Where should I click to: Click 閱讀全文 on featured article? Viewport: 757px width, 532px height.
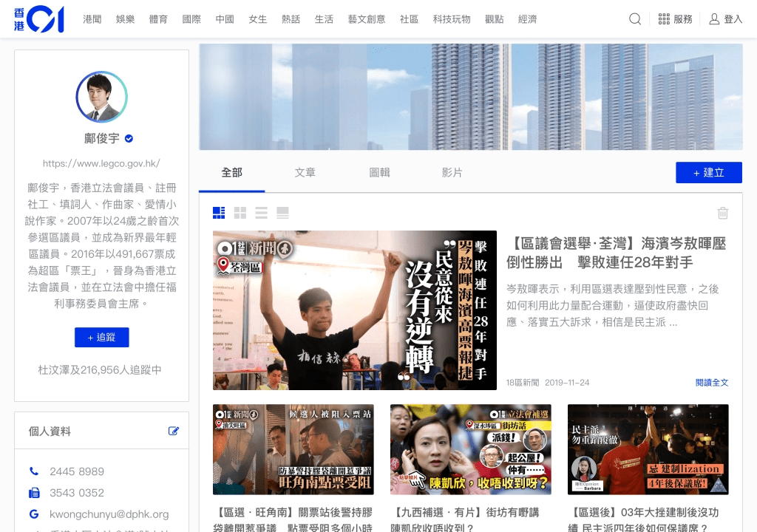tap(712, 383)
